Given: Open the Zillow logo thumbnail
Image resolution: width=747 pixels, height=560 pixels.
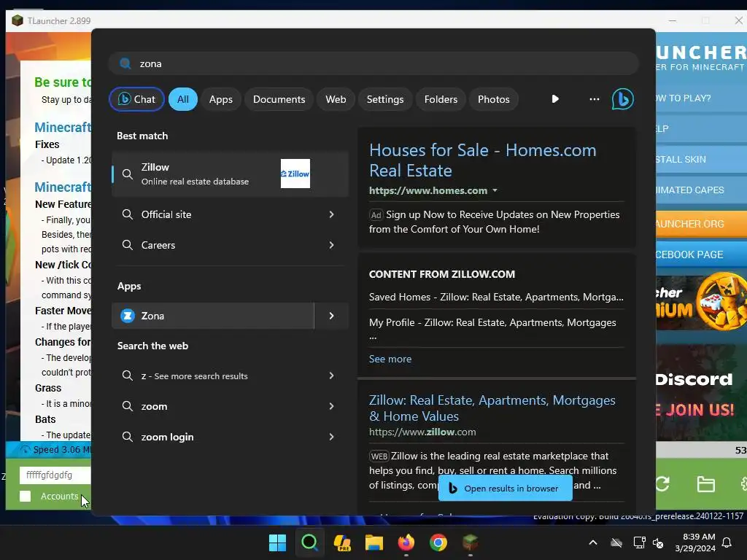Looking at the screenshot, I should (x=295, y=174).
